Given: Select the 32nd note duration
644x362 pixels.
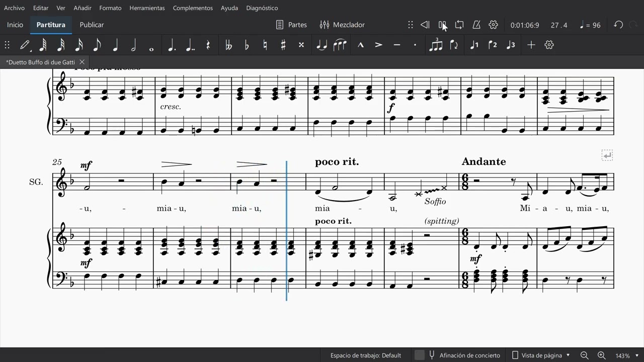Looking at the screenshot, I should pos(61,45).
